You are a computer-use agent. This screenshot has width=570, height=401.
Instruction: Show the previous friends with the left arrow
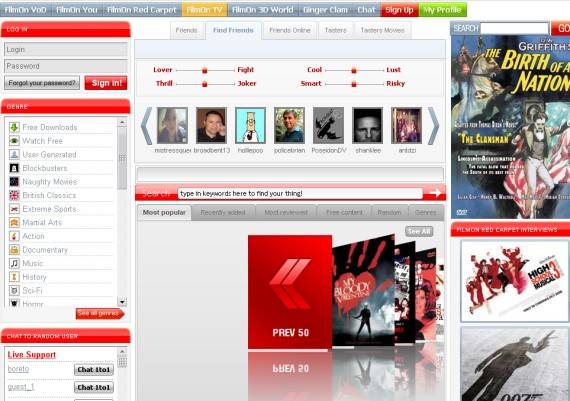click(146, 126)
